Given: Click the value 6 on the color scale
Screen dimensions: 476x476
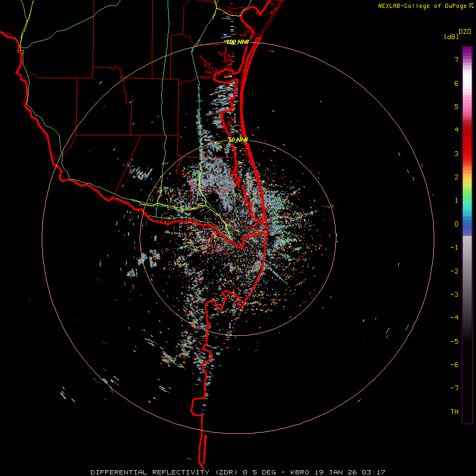Looking at the screenshot, I should point(456,83).
